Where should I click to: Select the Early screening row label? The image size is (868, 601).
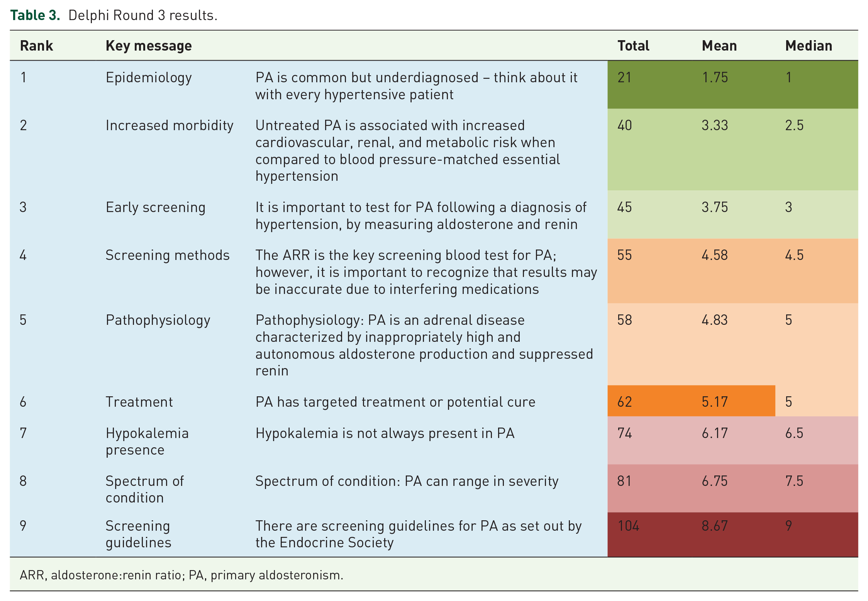click(x=155, y=207)
